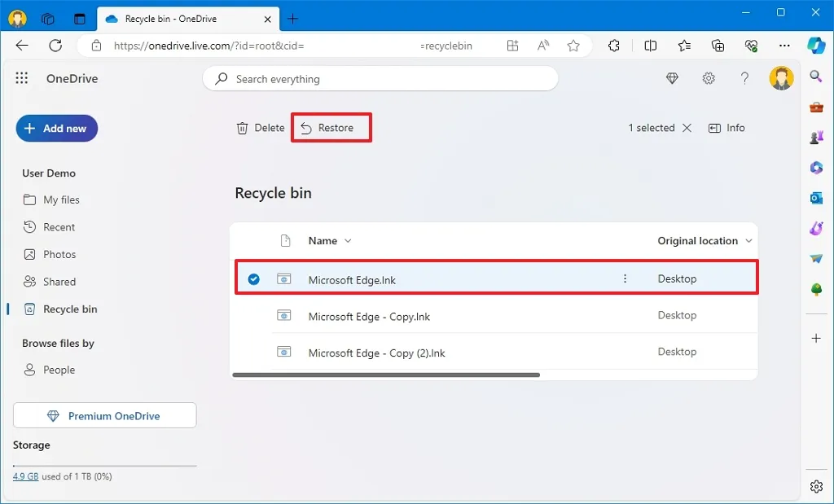Open the three-dot menu for Microsoft Edge.lnk
The height and width of the screenshot is (504, 834).
625,278
